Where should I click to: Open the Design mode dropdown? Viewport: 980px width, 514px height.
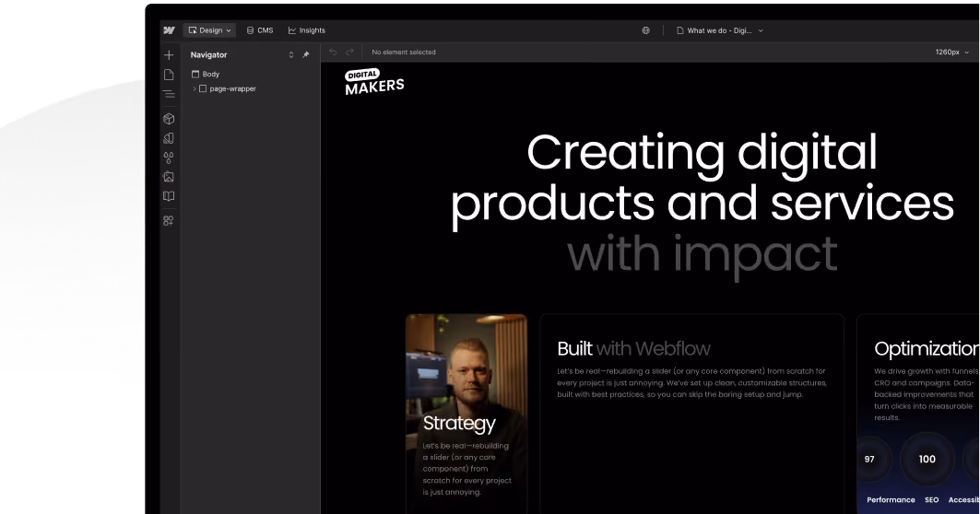[x=210, y=30]
